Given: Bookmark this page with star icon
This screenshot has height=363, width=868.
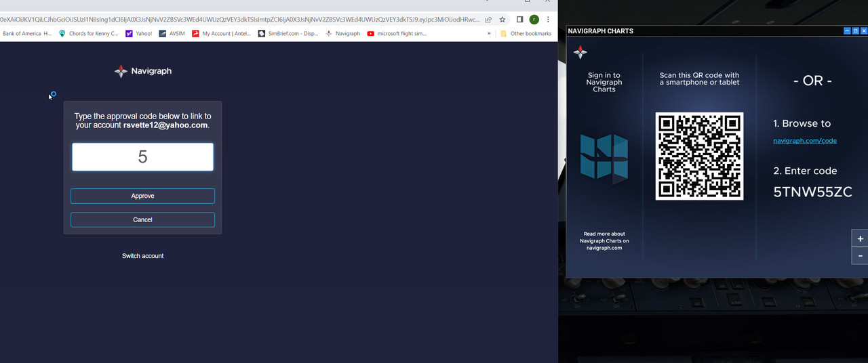Looking at the screenshot, I should point(502,20).
